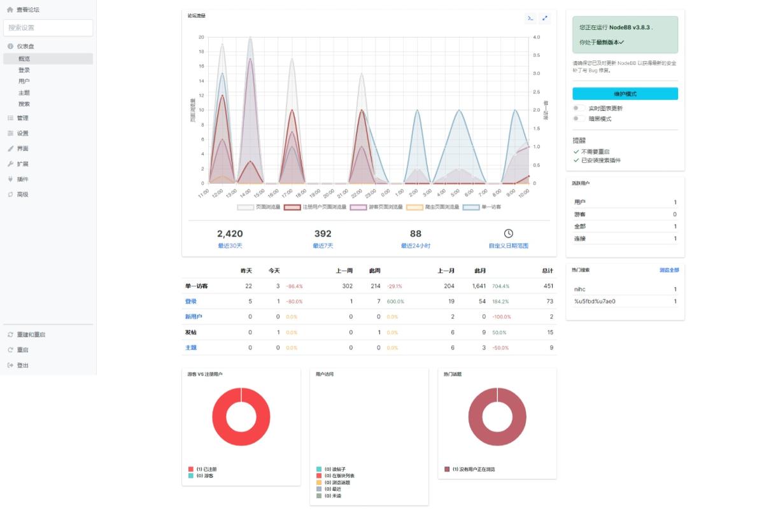Image resolution: width=764 pixels, height=532 pixels.
Task: Click the 重启 restart icon
Action: point(10,350)
